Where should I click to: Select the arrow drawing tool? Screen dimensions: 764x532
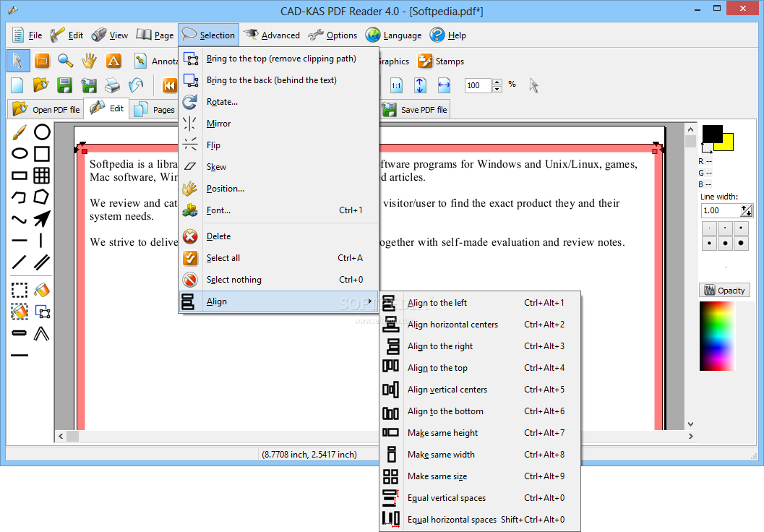(41, 219)
